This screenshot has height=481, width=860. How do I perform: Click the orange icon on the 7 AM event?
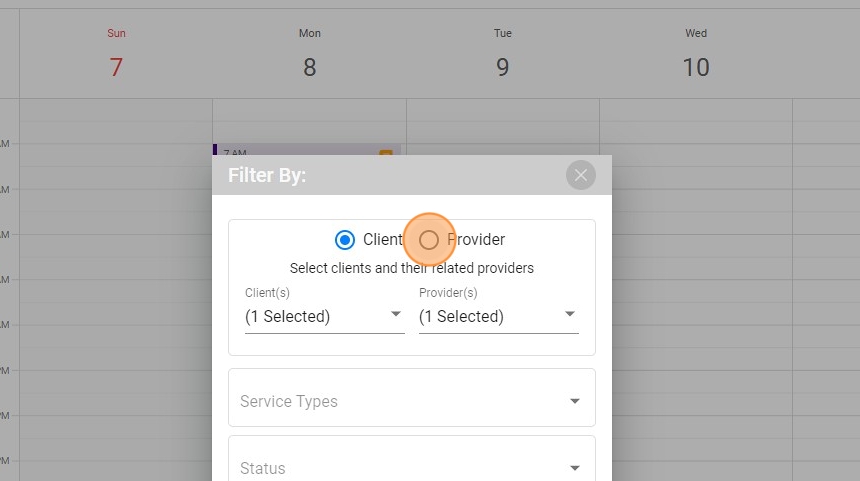(x=386, y=153)
